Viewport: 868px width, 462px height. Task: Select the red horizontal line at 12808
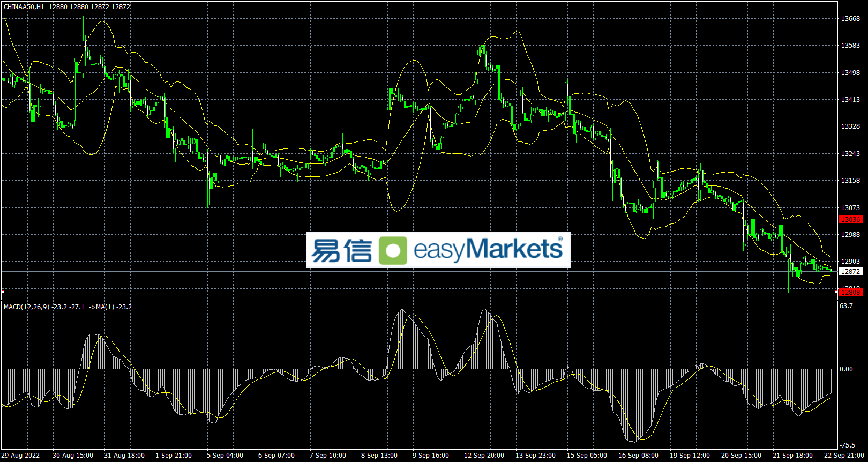[x=419, y=292]
